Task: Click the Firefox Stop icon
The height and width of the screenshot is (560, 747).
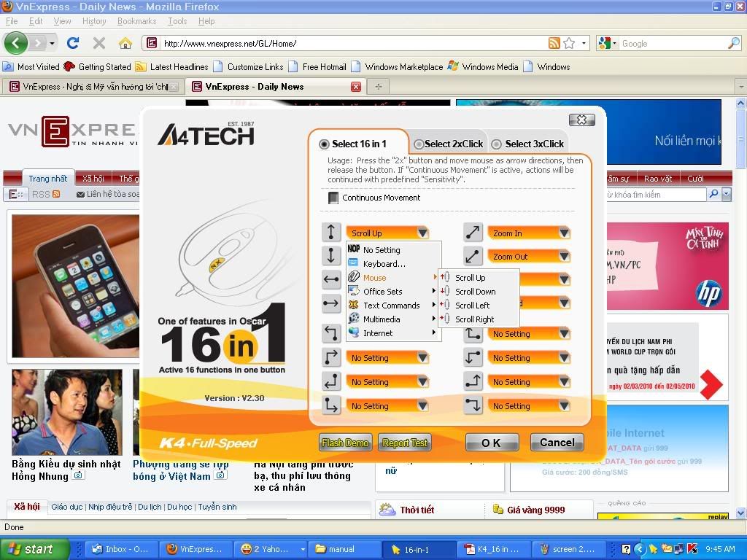Action: click(x=99, y=43)
